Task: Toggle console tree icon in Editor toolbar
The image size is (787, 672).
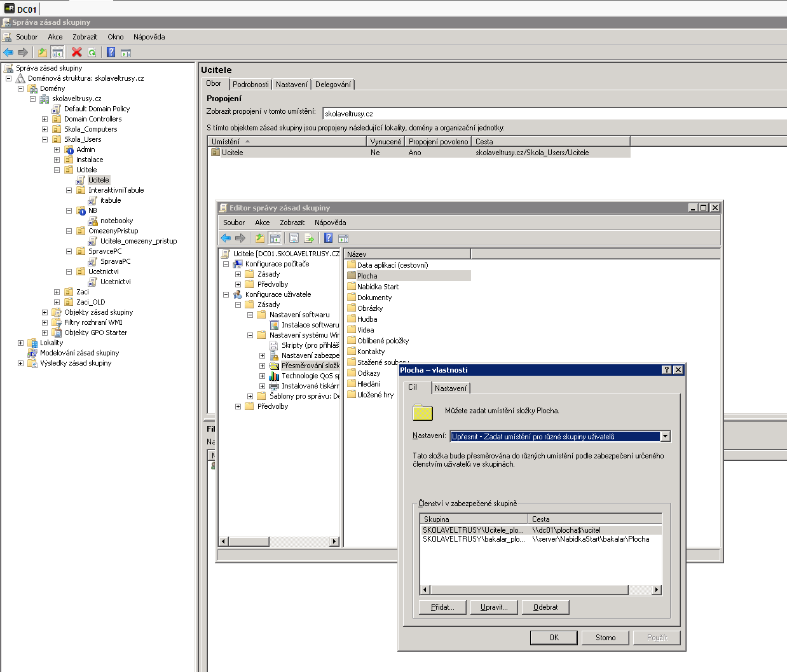Action: pyautogui.click(x=275, y=238)
